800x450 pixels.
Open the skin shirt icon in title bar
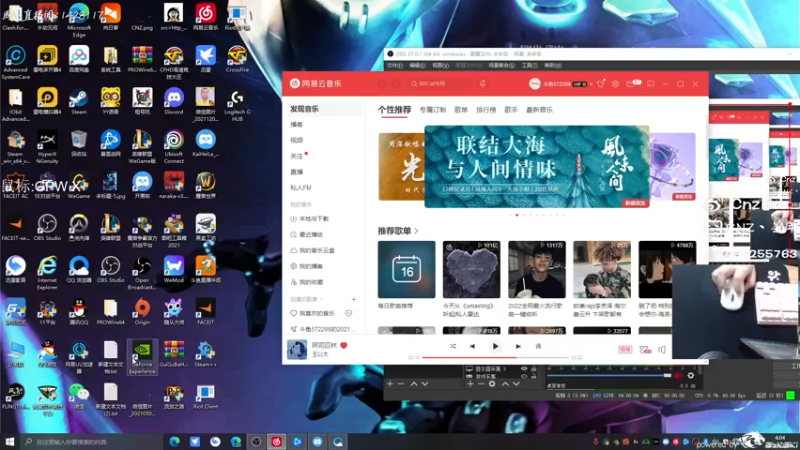pos(601,84)
